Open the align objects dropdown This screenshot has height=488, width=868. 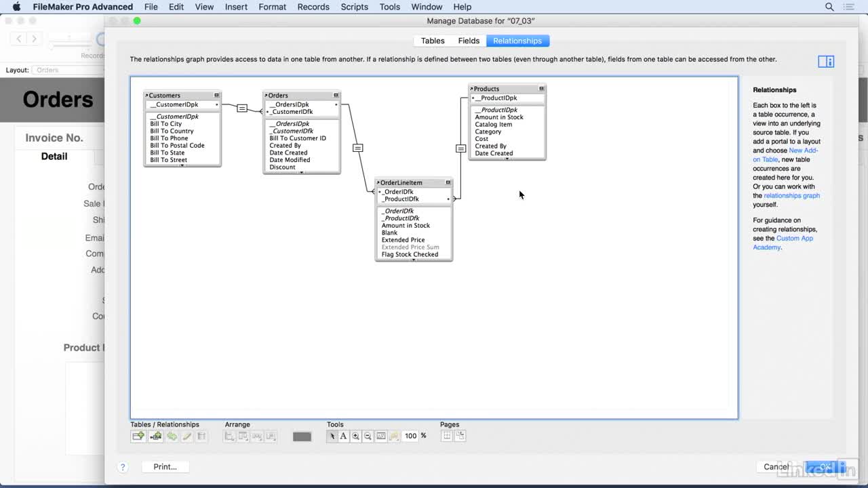[230, 436]
